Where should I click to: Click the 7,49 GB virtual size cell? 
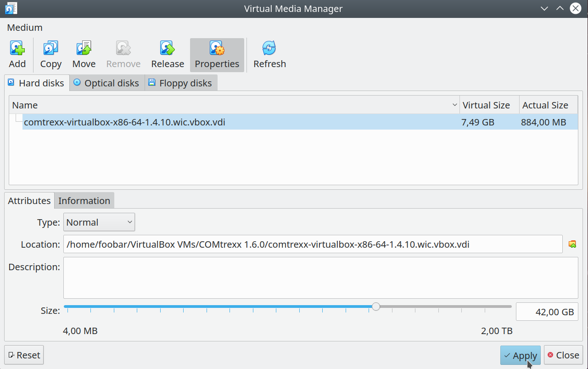tap(478, 122)
